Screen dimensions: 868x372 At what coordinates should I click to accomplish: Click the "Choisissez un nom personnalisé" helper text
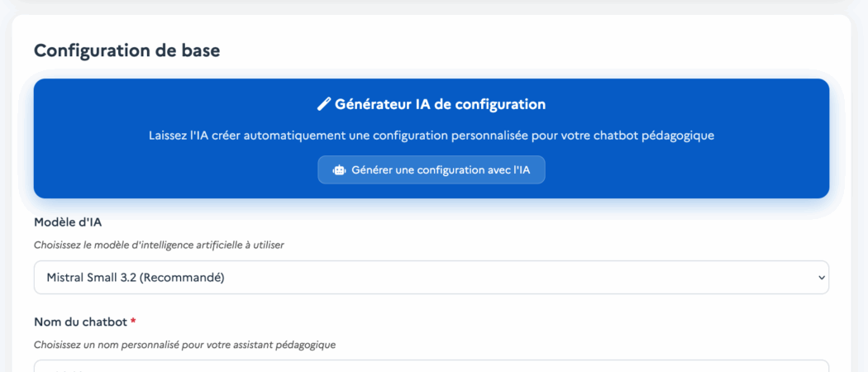[x=184, y=344]
